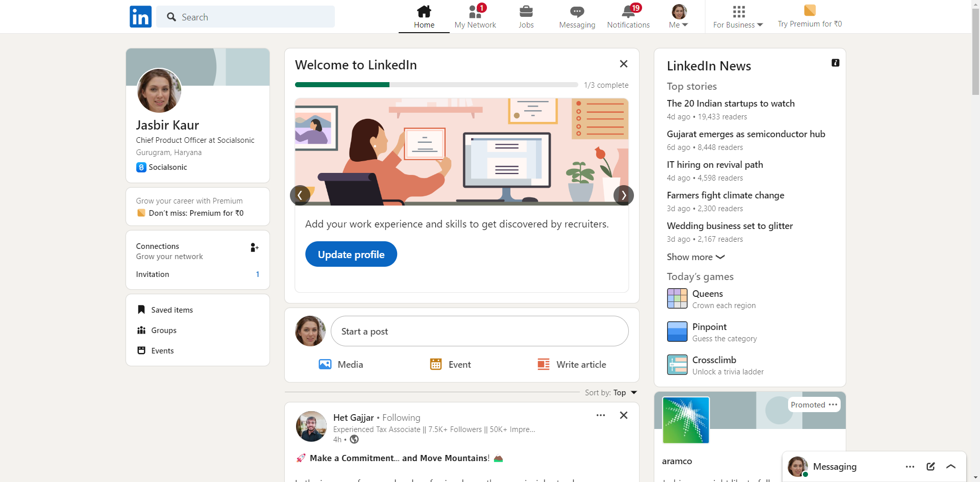Viewport: 980px width, 482px height.
Task: Click the Connections Grow your network link
Action: (x=169, y=251)
